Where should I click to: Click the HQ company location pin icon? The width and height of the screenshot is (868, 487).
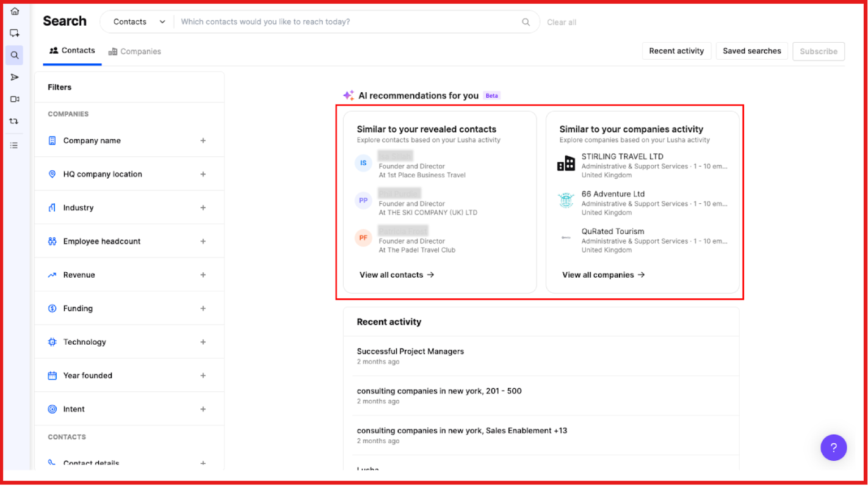tap(52, 174)
